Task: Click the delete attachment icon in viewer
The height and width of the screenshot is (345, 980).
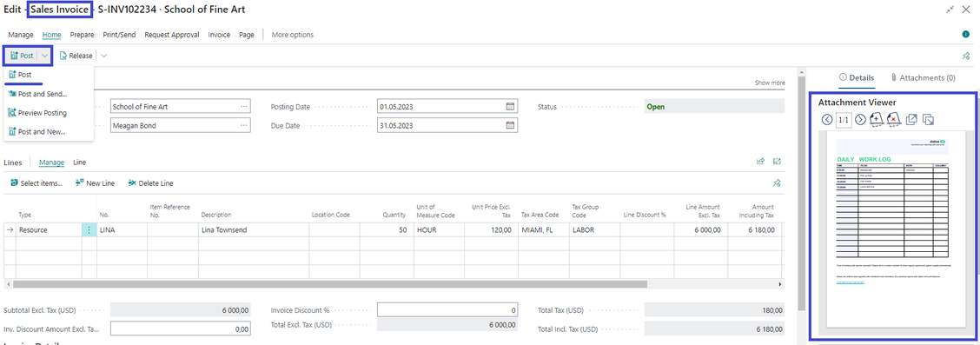Action: tap(893, 119)
